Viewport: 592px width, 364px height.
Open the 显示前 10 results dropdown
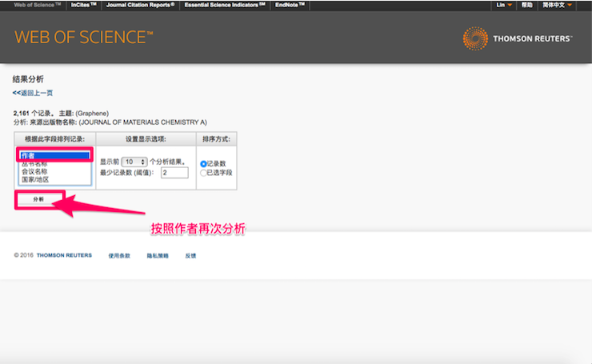(135, 162)
